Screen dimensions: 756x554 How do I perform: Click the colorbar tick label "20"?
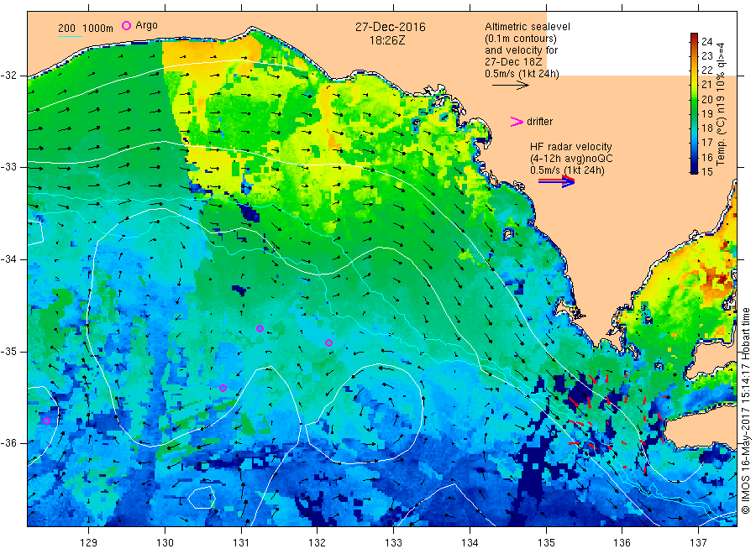(706, 99)
